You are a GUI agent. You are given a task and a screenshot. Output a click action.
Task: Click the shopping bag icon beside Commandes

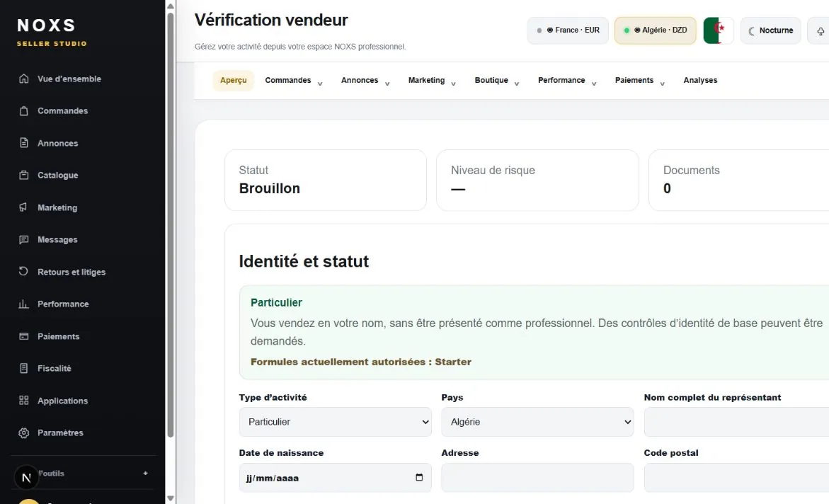point(24,111)
